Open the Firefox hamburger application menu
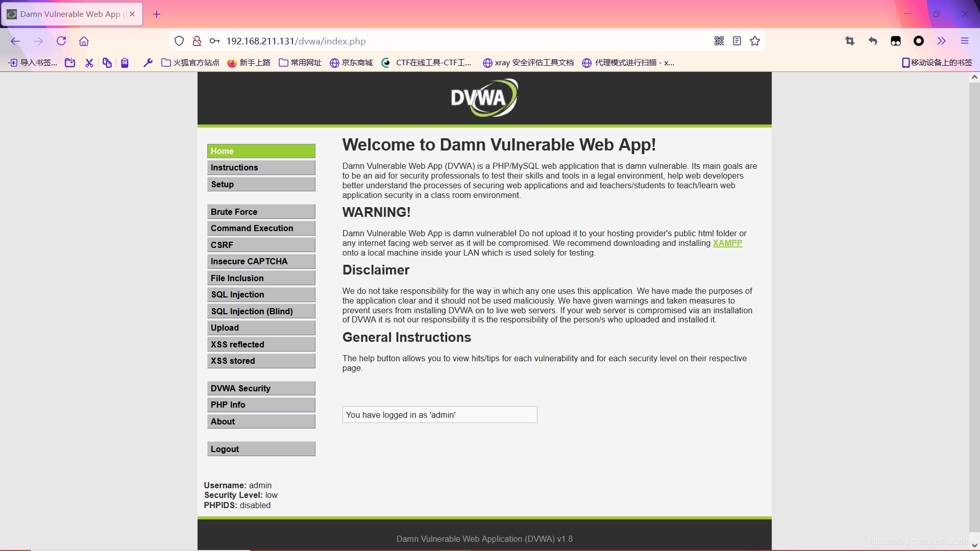The width and height of the screenshot is (980, 551). click(964, 41)
